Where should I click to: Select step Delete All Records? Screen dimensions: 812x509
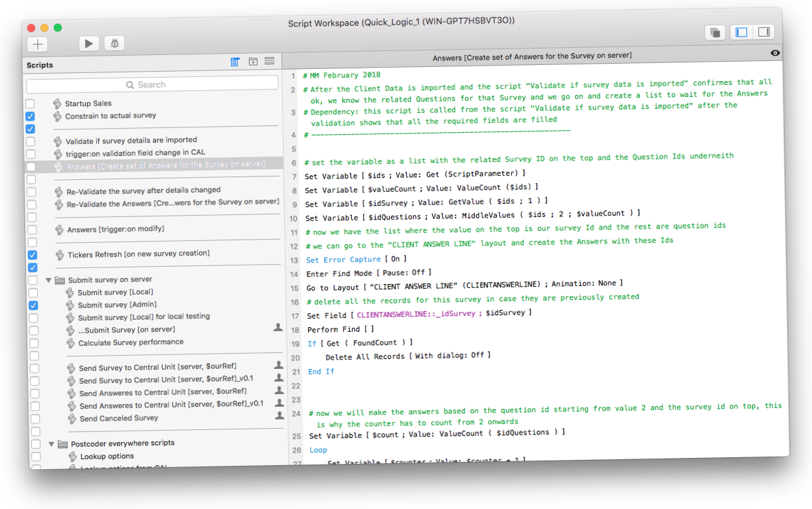408,356
